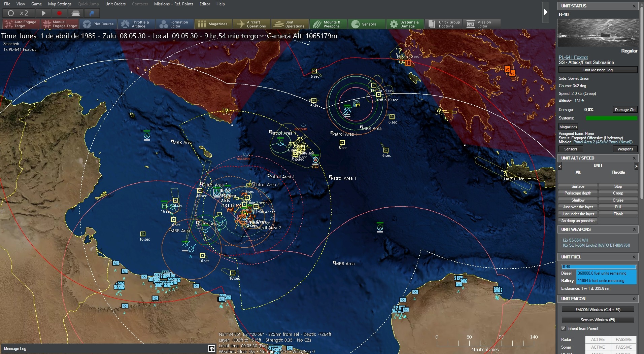Screen dimensions: 644x354
Task: Click the Unit Message Log button
Action: tap(597, 70)
